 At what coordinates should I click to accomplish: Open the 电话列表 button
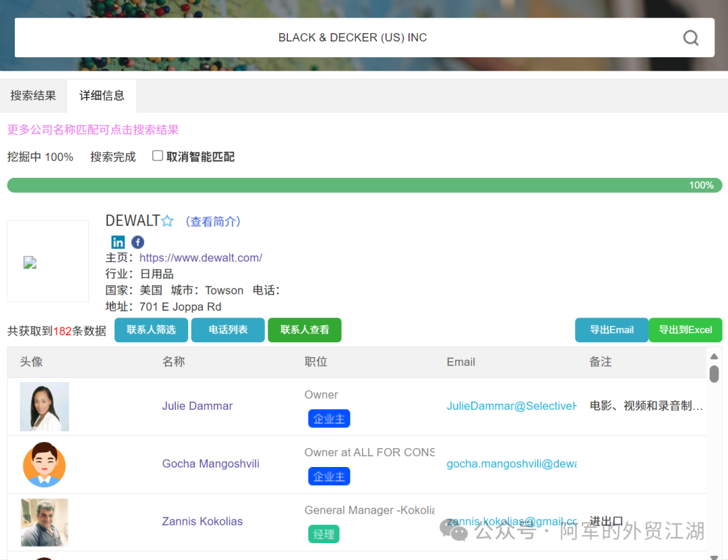pyautogui.click(x=228, y=330)
